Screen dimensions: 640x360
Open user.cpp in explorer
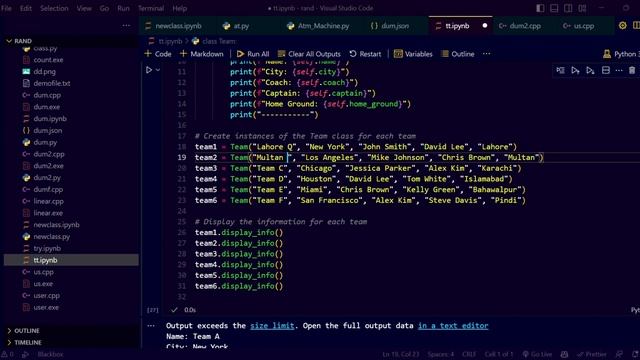pyautogui.click(x=46, y=296)
